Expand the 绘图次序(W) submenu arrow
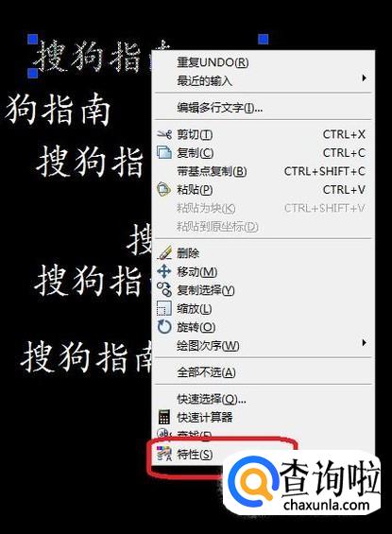The height and width of the screenshot is (534, 392). click(364, 342)
